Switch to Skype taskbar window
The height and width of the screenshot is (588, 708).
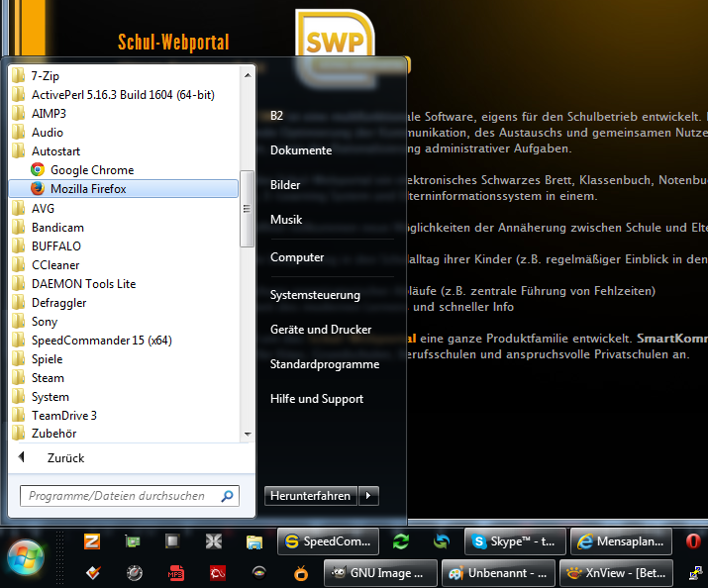515,541
